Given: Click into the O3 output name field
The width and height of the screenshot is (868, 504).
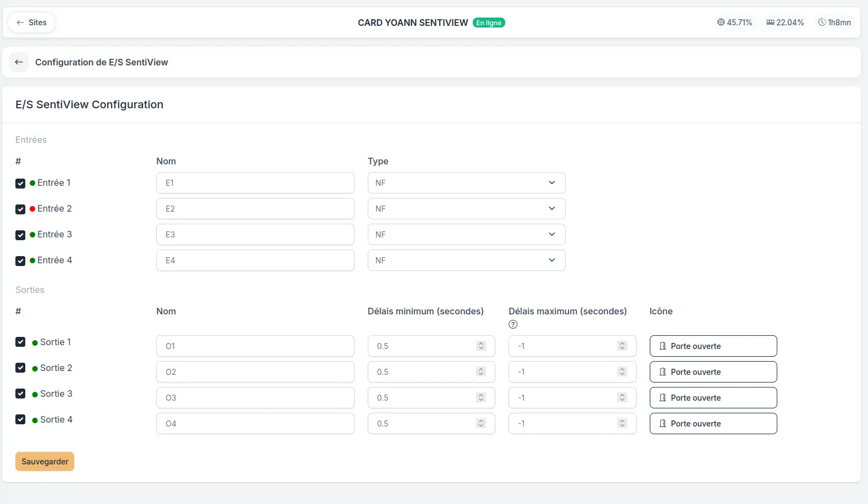Looking at the screenshot, I should tap(255, 398).
